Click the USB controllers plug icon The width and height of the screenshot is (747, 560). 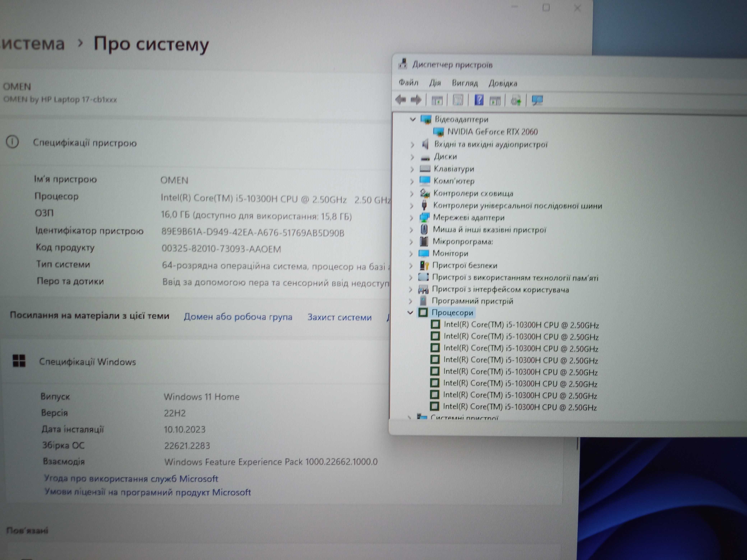tap(424, 205)
